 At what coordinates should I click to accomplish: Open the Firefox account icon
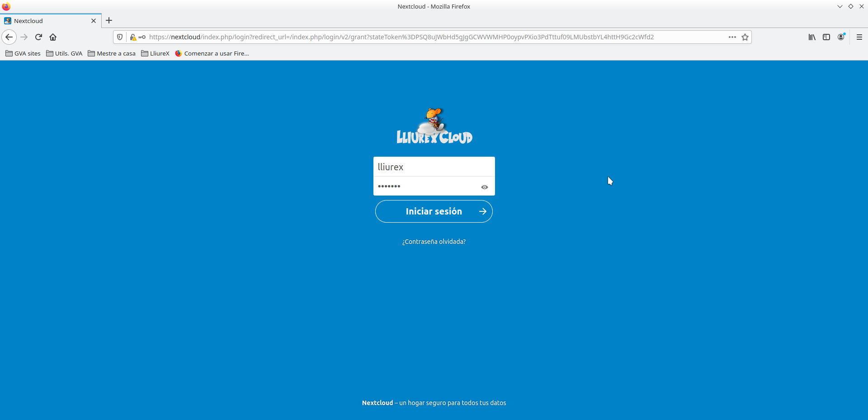pos(841,37)
